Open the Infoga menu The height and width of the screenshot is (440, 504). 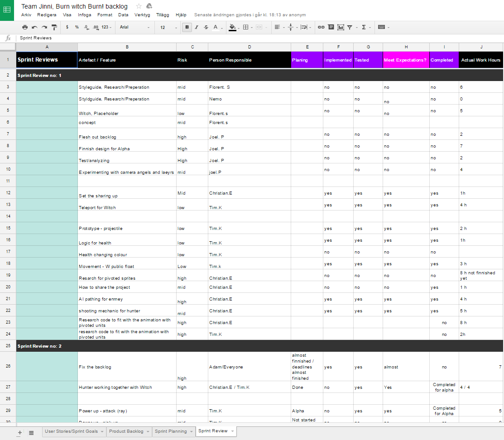point(84,14)
